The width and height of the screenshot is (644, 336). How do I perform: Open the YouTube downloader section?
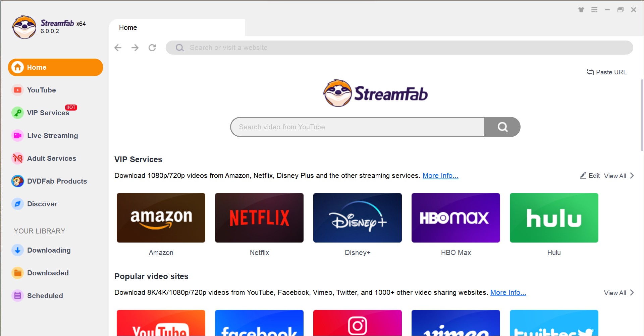click(41, 90)
